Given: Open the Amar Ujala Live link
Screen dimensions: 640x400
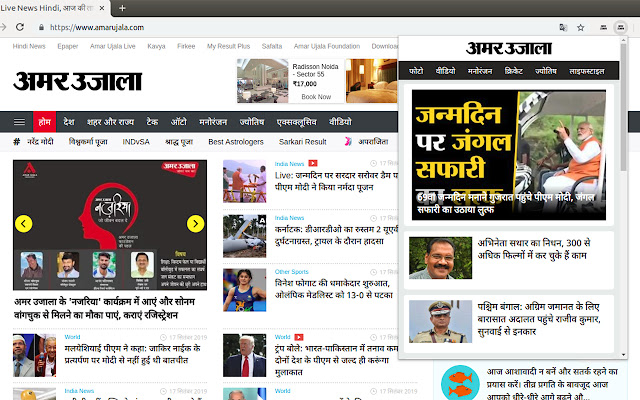Looking at the screenshot, I should 113,46.
